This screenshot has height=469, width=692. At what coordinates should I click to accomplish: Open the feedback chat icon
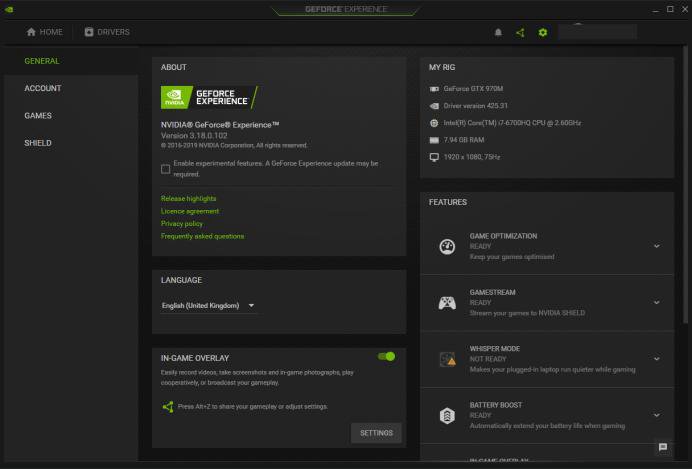coord(662,447)
